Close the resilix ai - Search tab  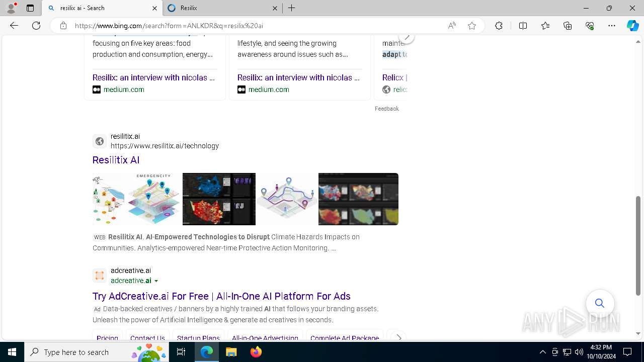click(x=155, y=8)
